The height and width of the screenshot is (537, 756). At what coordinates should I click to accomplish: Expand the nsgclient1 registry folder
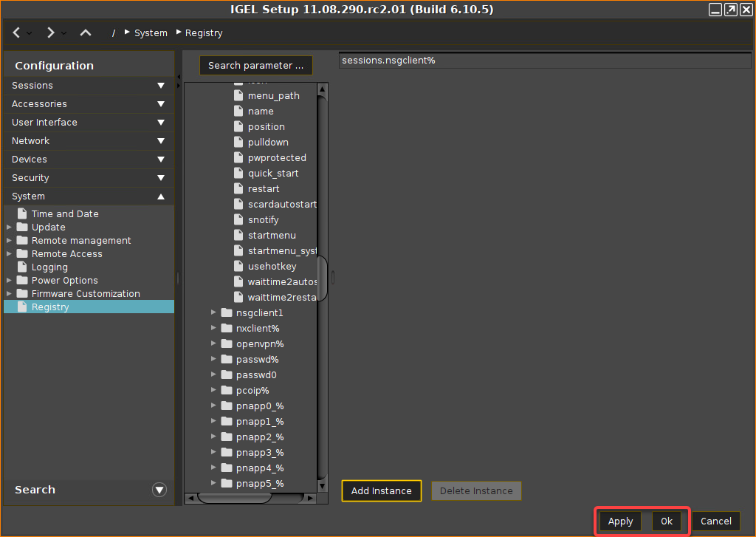click(x=213, y=313)
